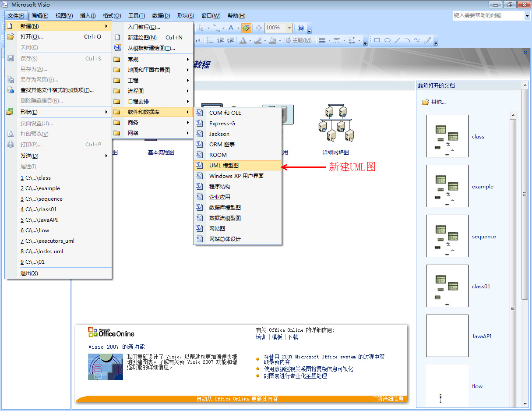532x411 pixels.
Task: Open the 帮助(H) menu
Action: 236,15
